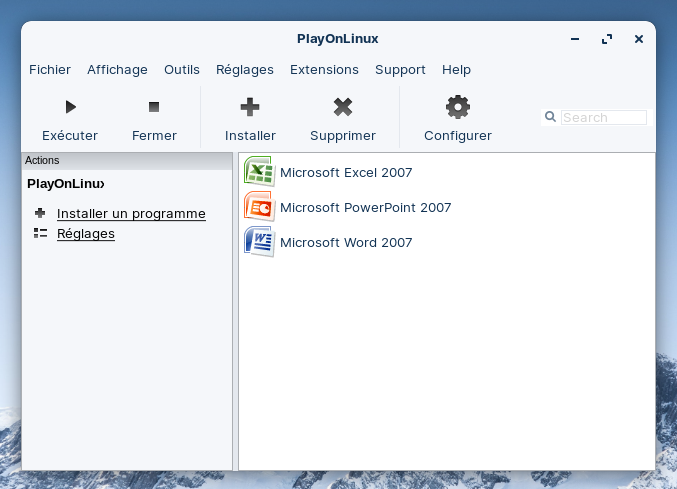Image resolution: width=677 pixels, height=489 pixels.
Task: Focus the Search input field
Action: point(604,117)
